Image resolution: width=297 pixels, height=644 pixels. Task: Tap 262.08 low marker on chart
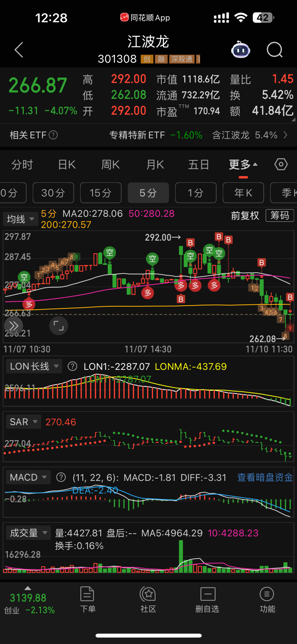coord(267,339)
